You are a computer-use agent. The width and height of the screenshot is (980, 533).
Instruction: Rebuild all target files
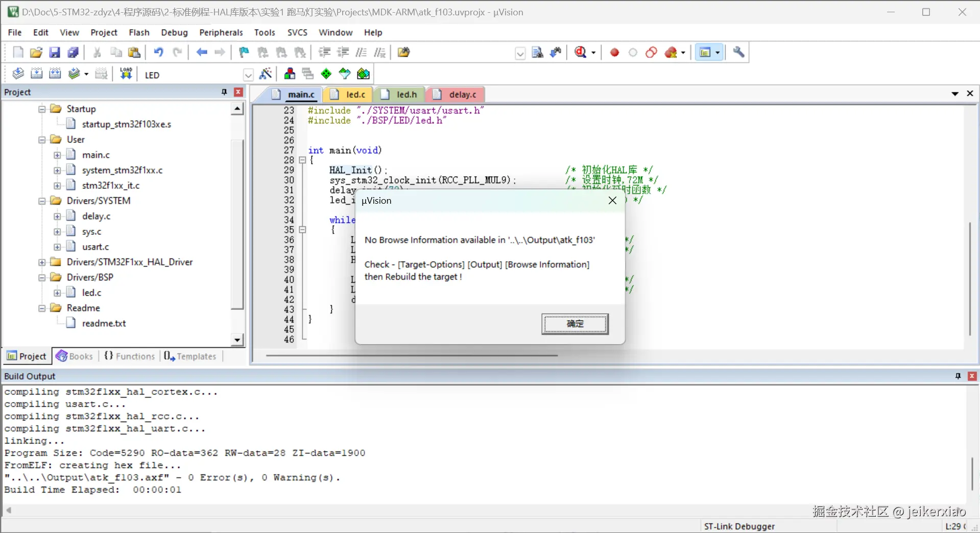(x=55, y=74)
